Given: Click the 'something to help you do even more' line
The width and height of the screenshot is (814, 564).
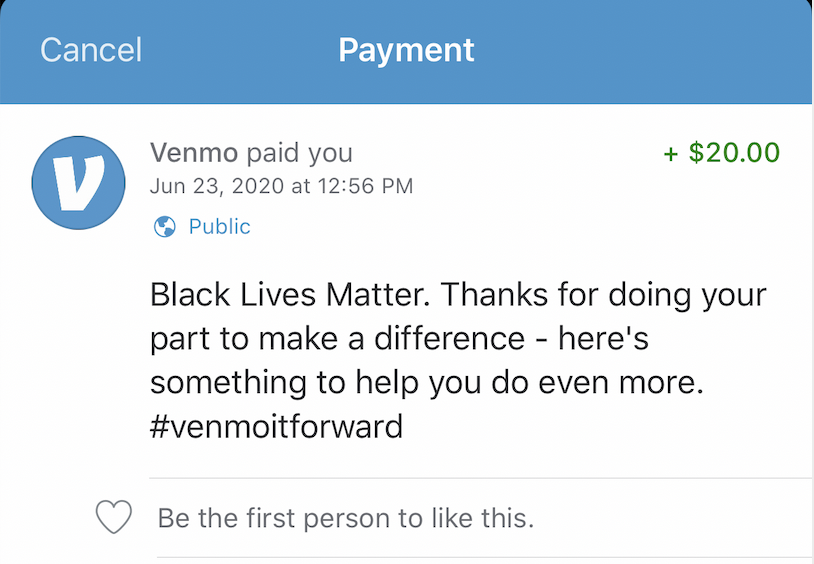Looking at the screenshot, I should (427, 383).
